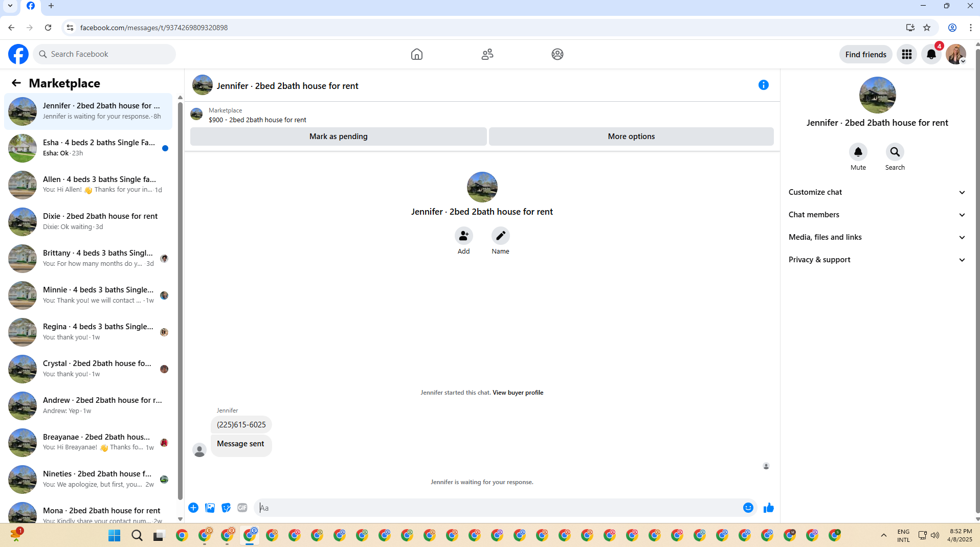Open the Groups icon in top navigation

[x=558, y=54]
